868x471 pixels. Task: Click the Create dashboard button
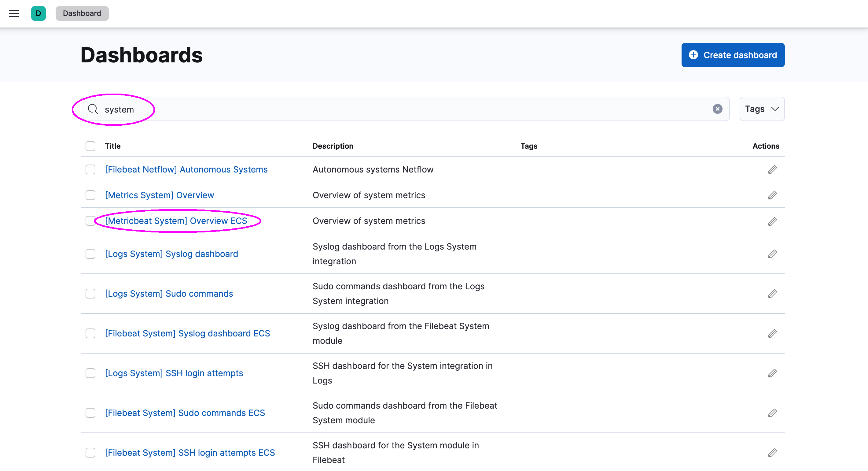[733, 55]
